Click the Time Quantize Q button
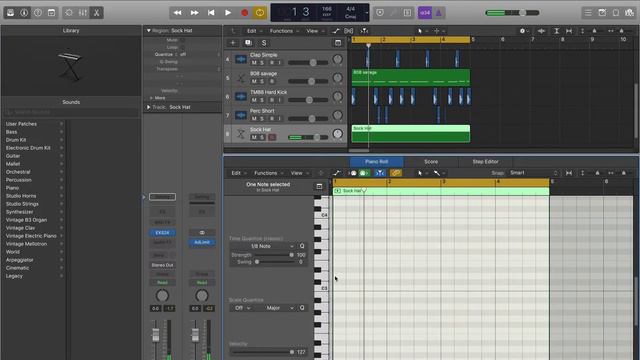Viewport: 640px width, 360px height. pyautogui.click(x=302, y=246)
